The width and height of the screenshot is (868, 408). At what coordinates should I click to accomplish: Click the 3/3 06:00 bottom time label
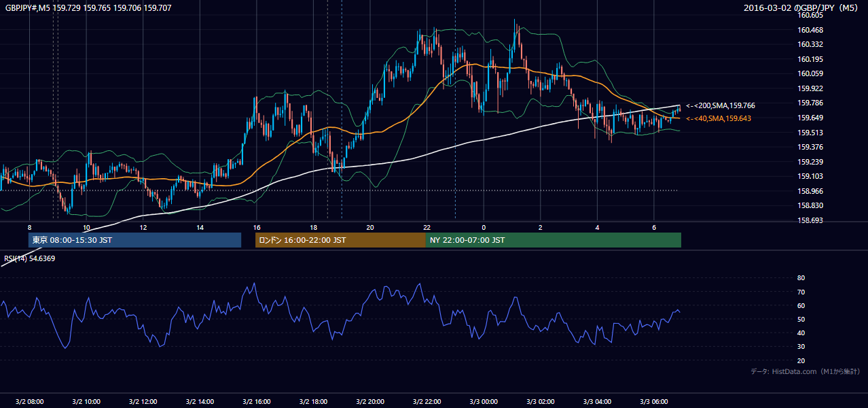pos(654,402)
